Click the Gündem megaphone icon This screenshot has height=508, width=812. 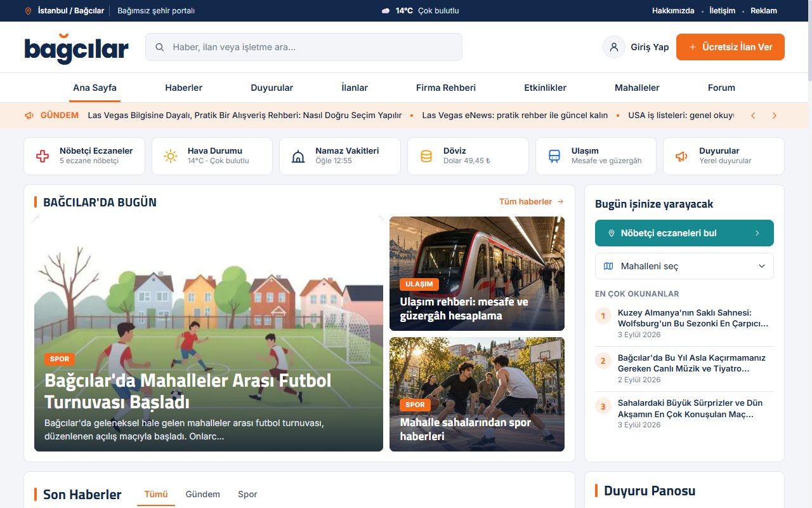[29, 116]
